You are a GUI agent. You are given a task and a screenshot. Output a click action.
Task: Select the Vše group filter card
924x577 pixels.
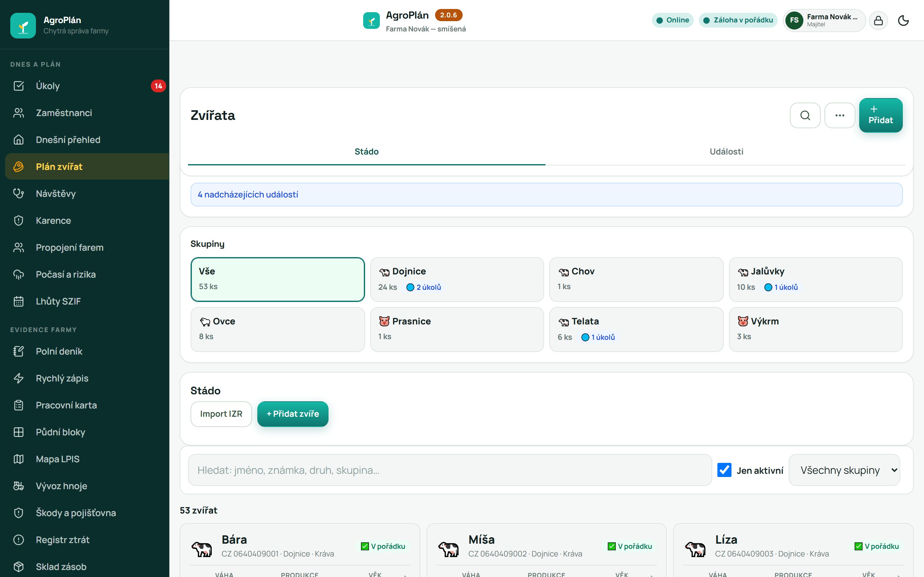278,279
